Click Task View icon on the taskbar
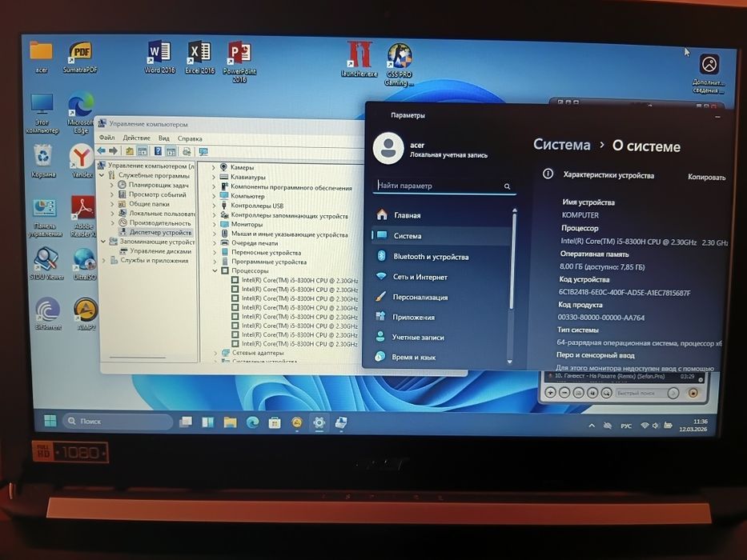 pos(185,422)
